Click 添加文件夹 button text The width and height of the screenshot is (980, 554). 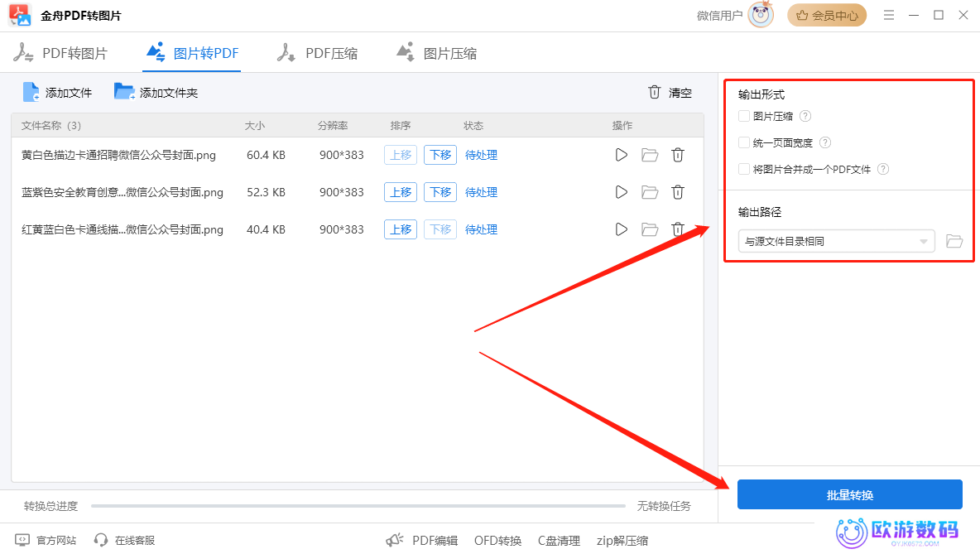pos(169,94)
